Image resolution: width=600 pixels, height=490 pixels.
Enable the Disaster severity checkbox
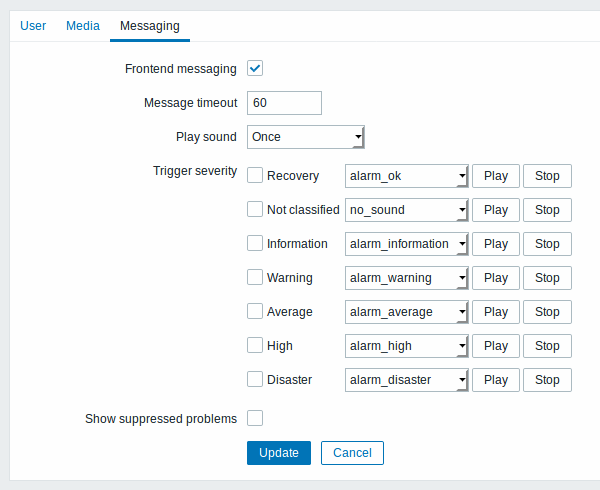(x=255, y=380)
